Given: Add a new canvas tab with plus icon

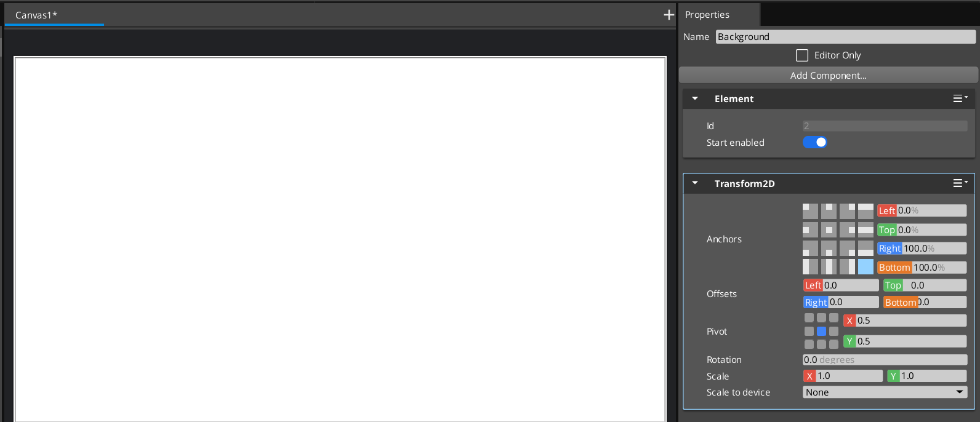Looking at the screenshot, I should click(x=669, y=15).
